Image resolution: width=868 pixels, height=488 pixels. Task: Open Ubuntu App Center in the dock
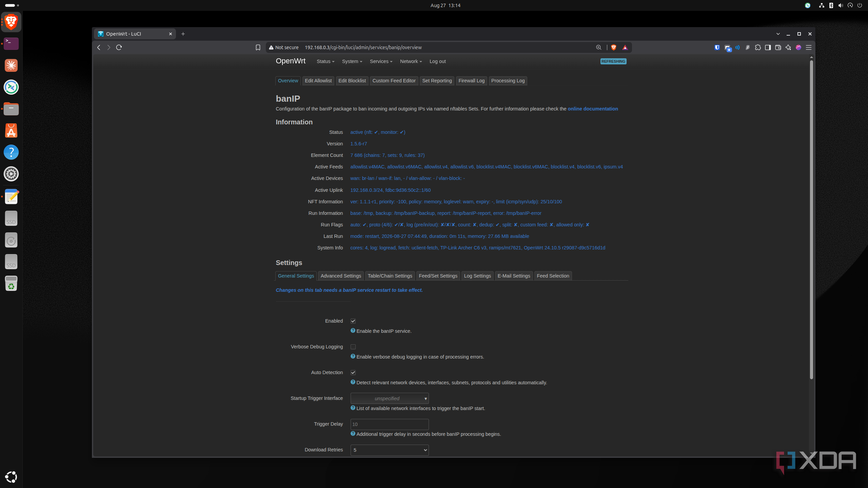coord(11,130)
